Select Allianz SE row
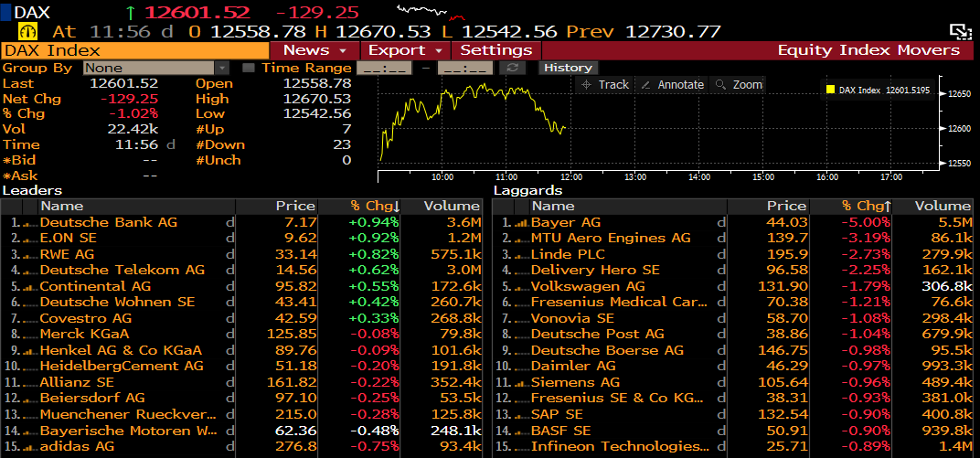The image size is (980, 458). (x=241, y=382)
